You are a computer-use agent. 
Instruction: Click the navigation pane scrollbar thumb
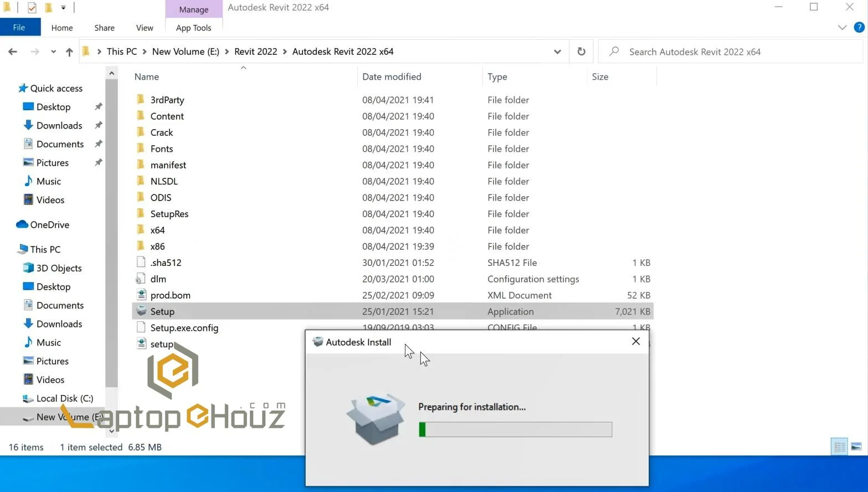111,233
